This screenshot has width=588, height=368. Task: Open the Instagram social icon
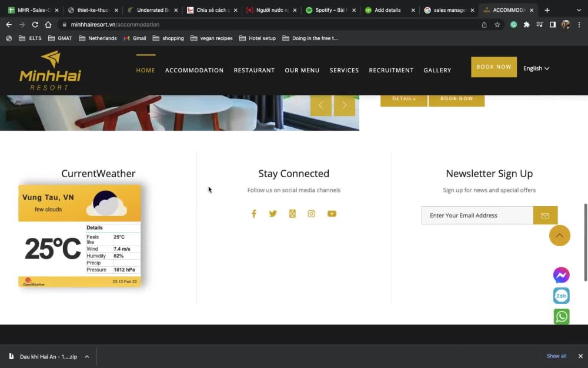pos(311,214)
